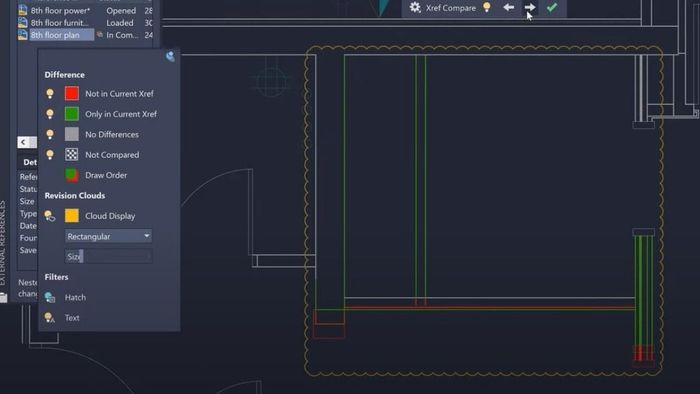Screen dimensions: 700x394
Task: Toggle visibility of No Differences
Action: (50, 134)
